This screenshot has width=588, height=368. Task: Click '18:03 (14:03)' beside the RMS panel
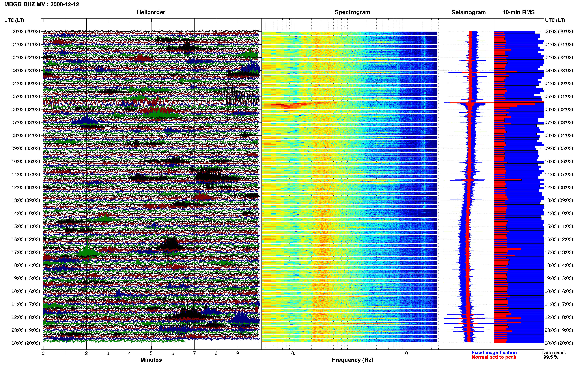click(x=559, y=265)
